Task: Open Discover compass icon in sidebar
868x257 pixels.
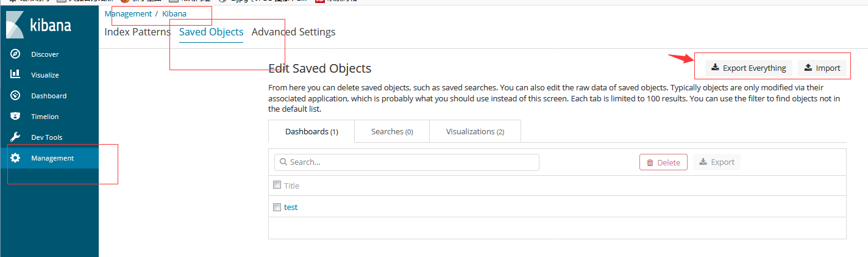Action: [16, 54]
